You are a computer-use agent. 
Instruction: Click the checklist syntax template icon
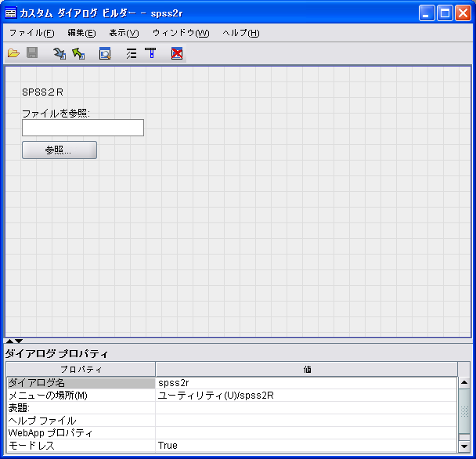(x=131, y=53)
